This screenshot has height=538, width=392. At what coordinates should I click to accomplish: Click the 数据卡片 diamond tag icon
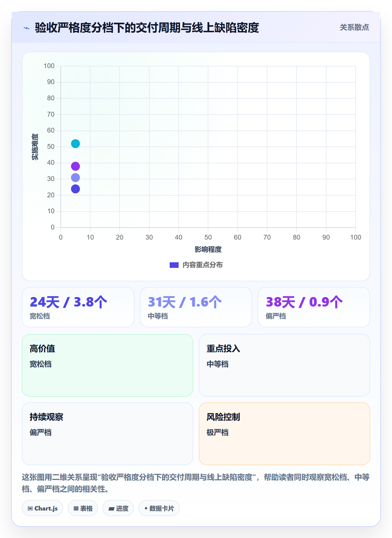(x=146, y=508)
